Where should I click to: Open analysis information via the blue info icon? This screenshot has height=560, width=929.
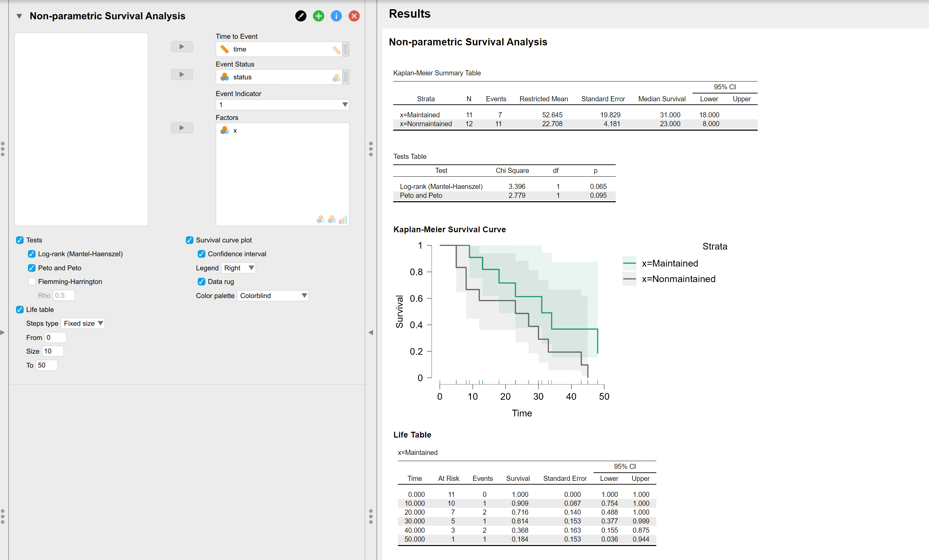coord(336,16)
